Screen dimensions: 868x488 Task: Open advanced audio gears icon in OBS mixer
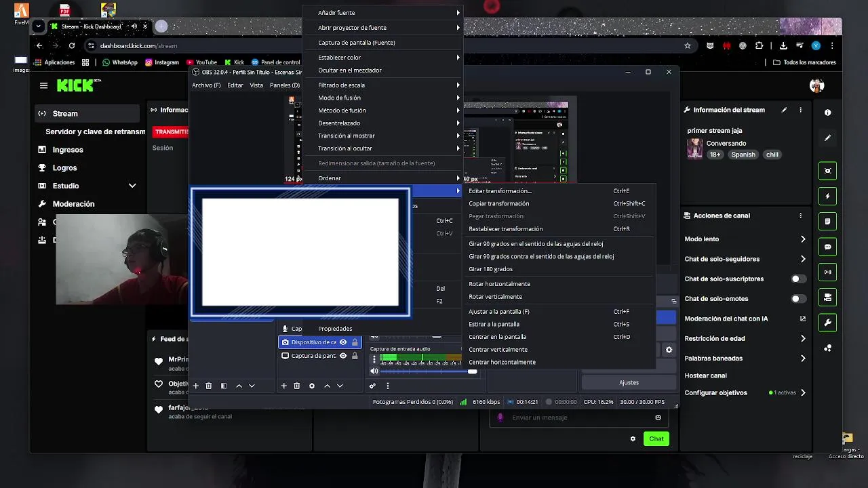(372, 386)
